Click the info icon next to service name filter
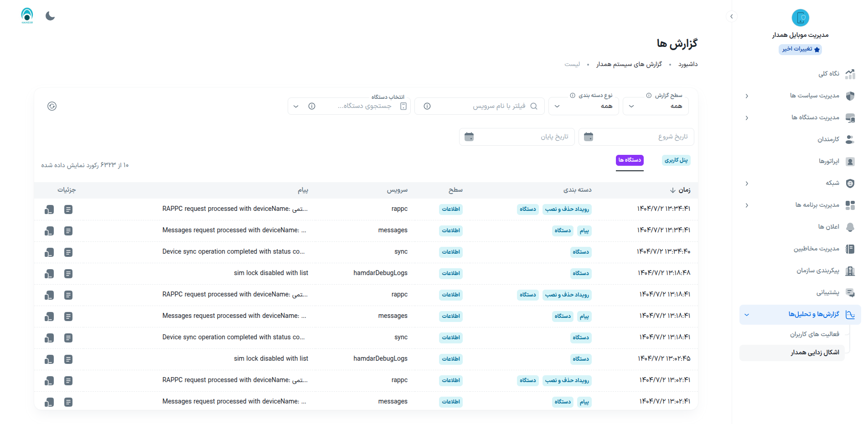 pyautogui.click(x=427, y=106)
